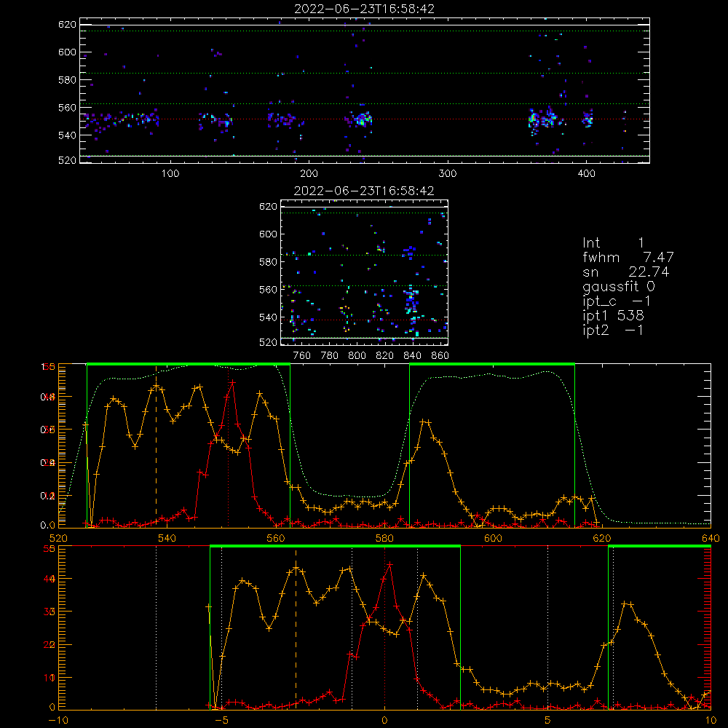Click y-axis label 540 of the wide top image

(67, 135)
